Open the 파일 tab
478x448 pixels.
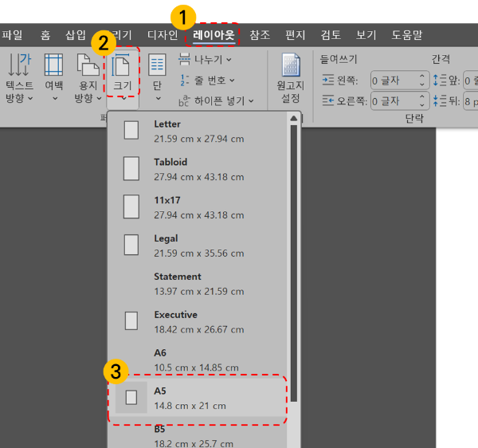click(12, 35)
